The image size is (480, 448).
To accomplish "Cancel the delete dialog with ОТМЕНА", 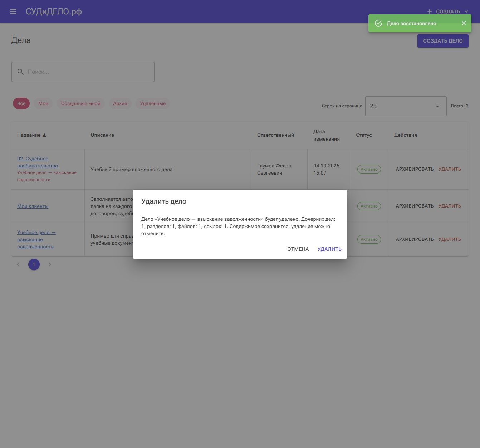I will coord(298,249).
